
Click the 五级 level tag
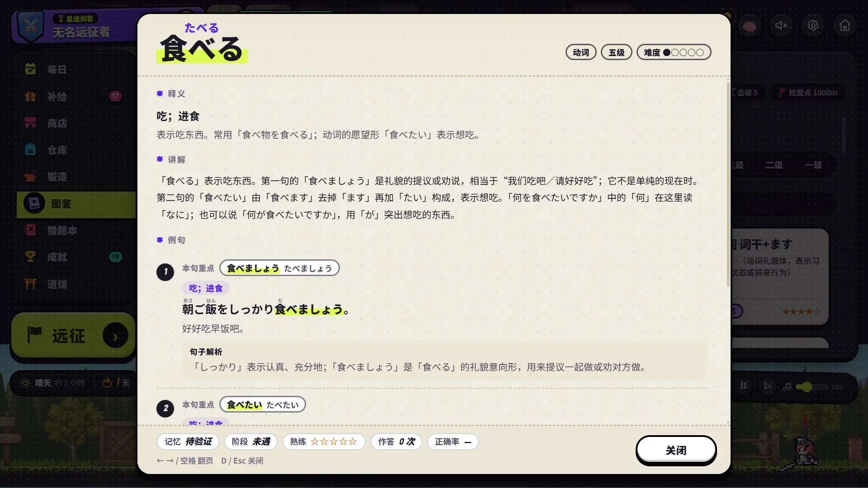point(616,52)
